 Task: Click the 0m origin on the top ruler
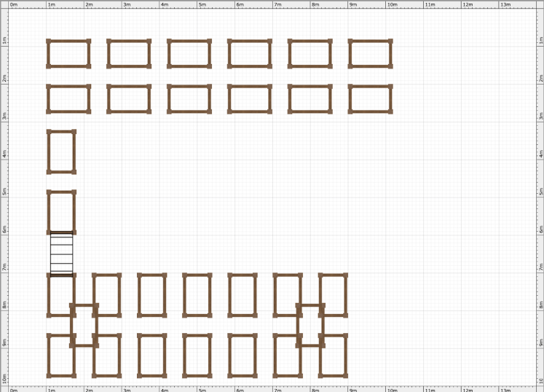click(12, 4)
